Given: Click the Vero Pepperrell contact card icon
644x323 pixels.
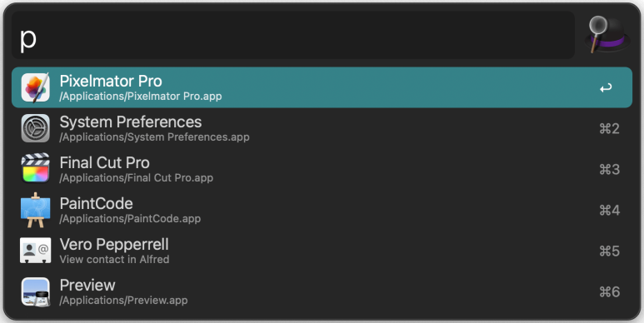Looking at the screenshot, I should tap(35, 251).
